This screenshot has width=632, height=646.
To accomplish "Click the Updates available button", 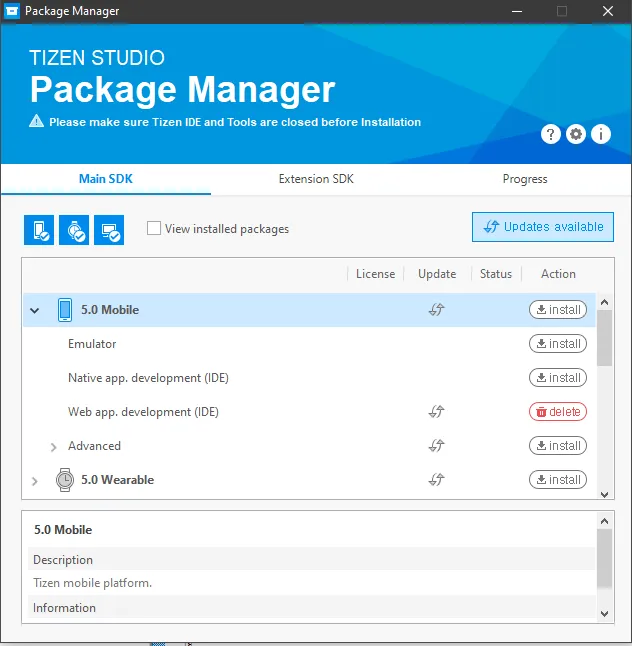I will point(543,227).
